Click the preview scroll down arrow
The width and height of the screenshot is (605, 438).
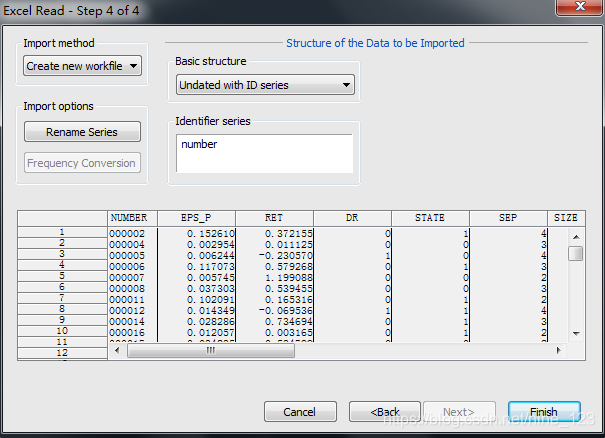pos(576,333)
